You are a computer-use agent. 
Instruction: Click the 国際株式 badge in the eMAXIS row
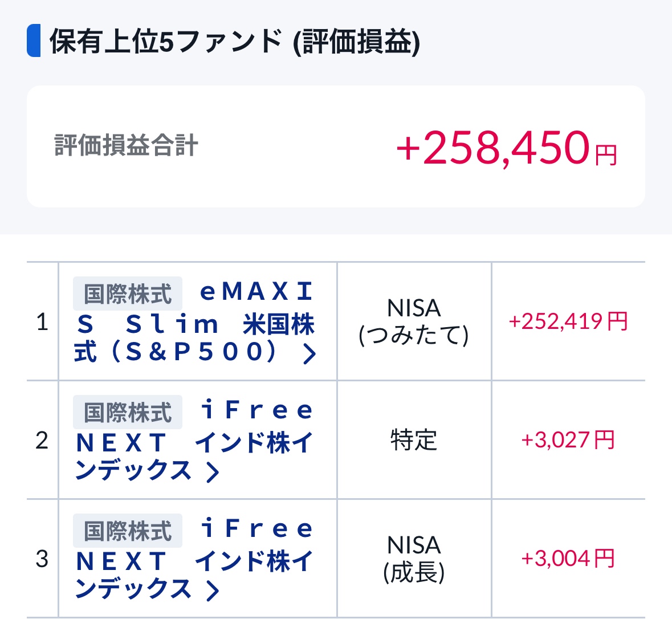(128, 294)
